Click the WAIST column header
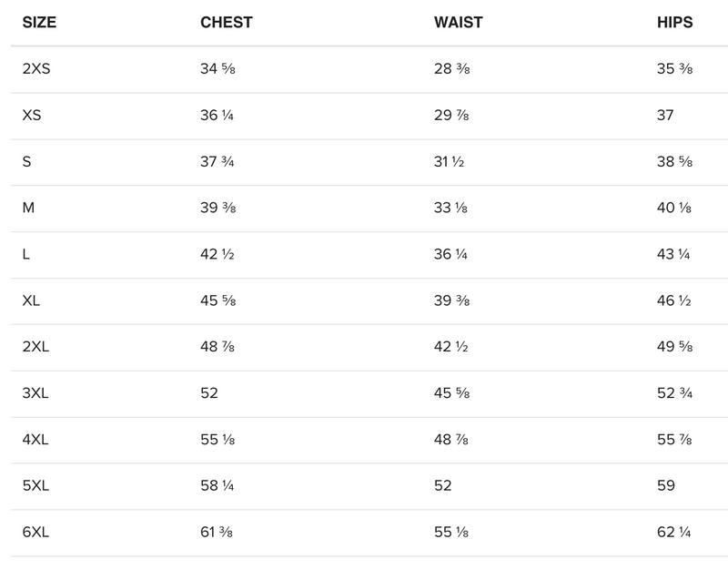The image size is (728, 580). [458, 23]
